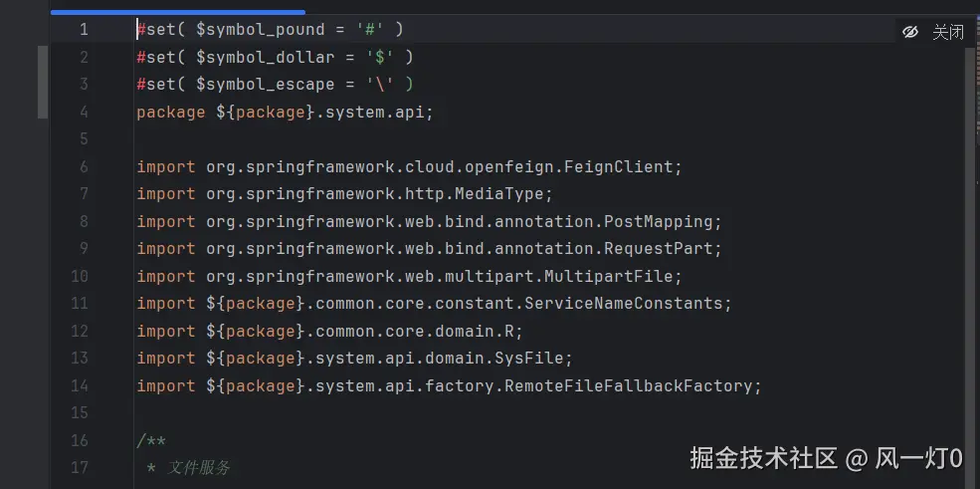This screenshot has width=980, height=489.
Task: Click line number 14 in the gutter
Action: (x=80, y=385)
